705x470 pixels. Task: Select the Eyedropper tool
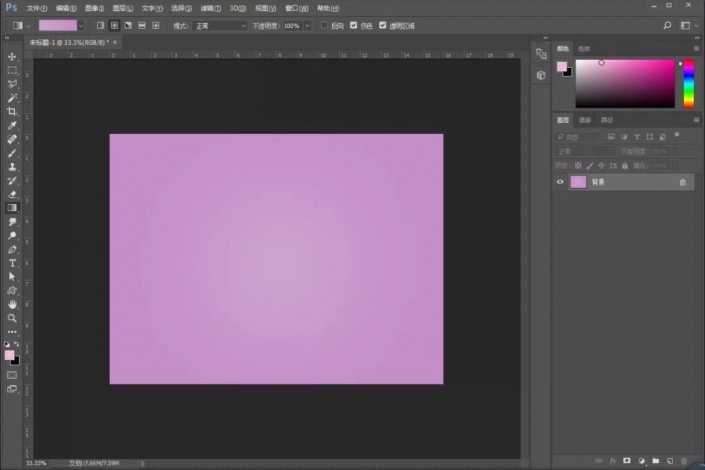click(x=12, y=126)
